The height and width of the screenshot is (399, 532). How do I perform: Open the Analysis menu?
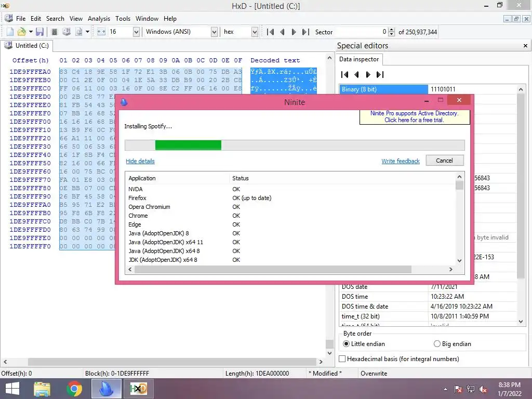[x=99, y=19]
